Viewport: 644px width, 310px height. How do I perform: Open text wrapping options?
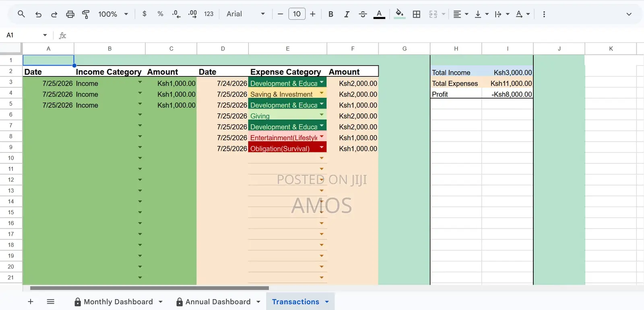(502, 14)
